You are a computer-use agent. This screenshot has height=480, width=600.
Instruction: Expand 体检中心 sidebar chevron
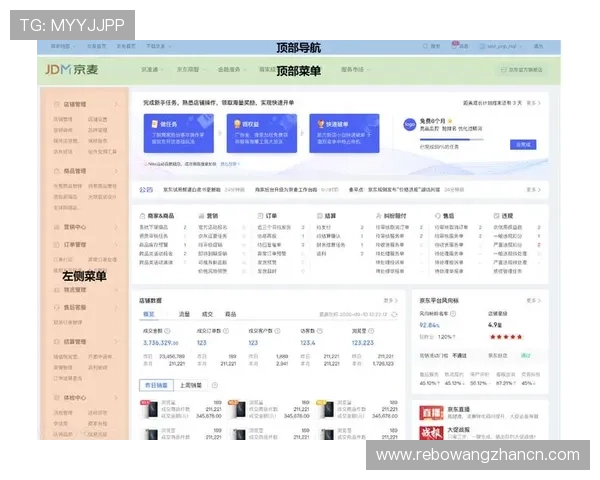(x=116, y=398)
